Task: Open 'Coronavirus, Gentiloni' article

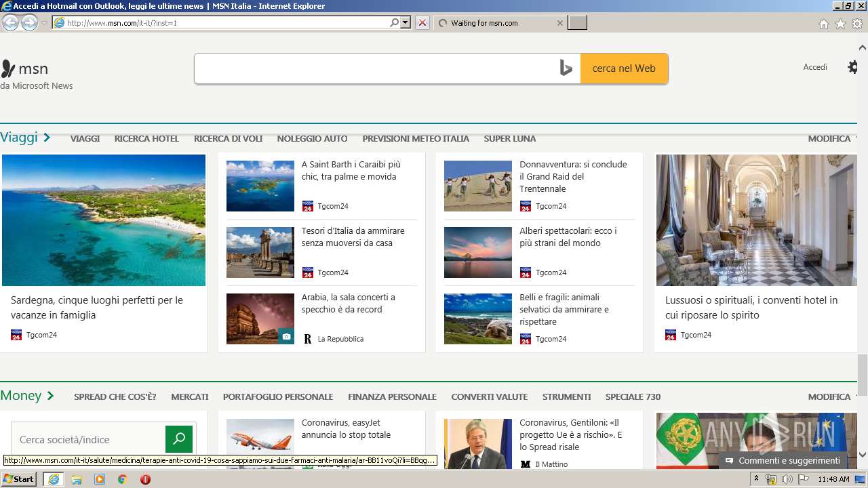Action: (571, 435)
